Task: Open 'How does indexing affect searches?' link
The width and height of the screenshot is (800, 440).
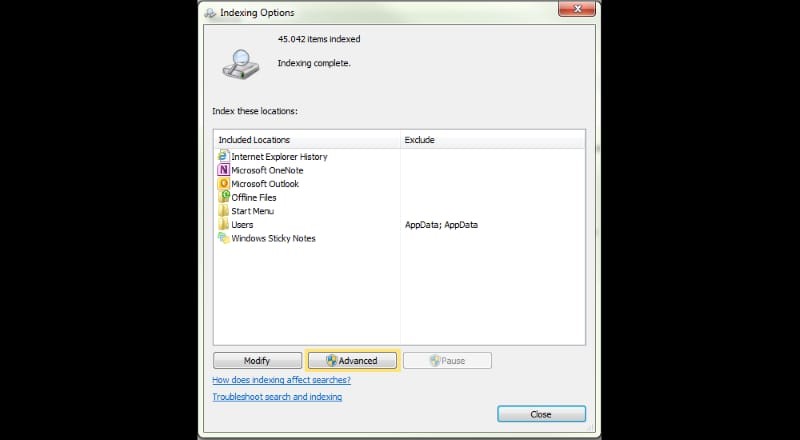Action: tap(282, 380)
